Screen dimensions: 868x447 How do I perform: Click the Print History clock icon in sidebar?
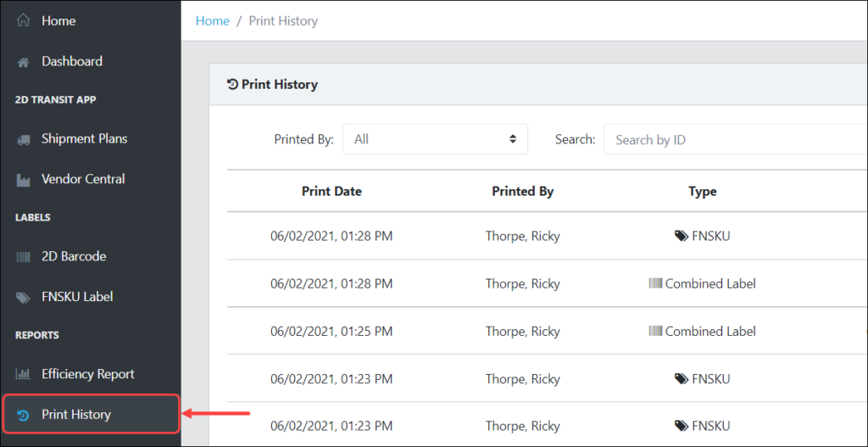pyautogui.click(x=23, y=415)
